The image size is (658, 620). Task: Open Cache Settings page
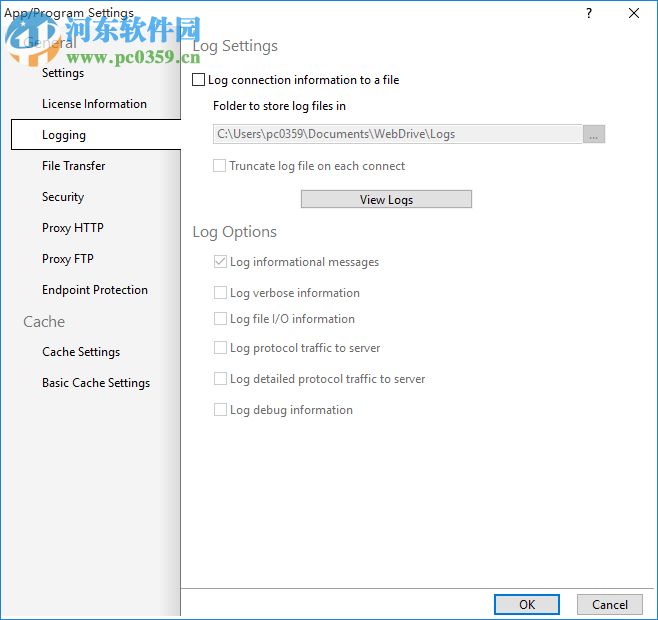[81, 352]
